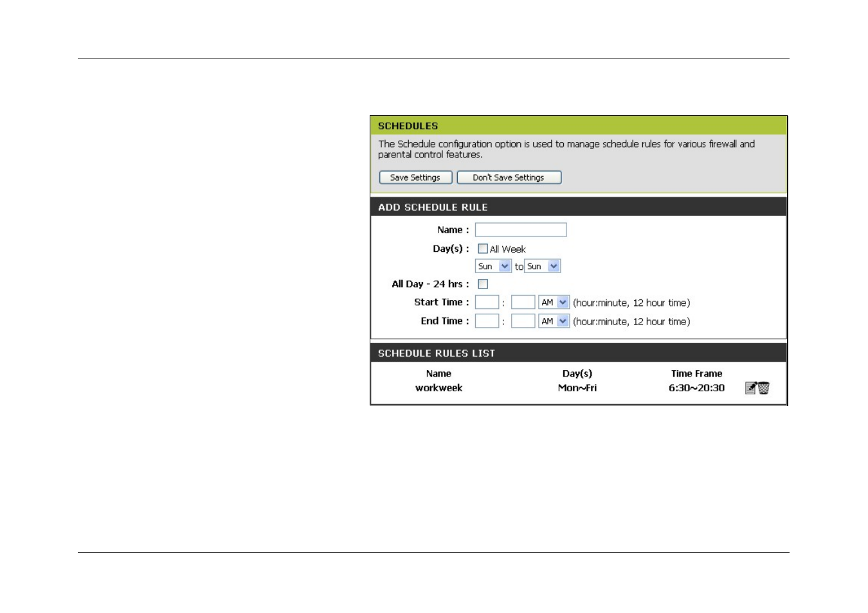Select the 'workweek' rule name
This screenshot has height=613, width=868.
click(439, 388)
